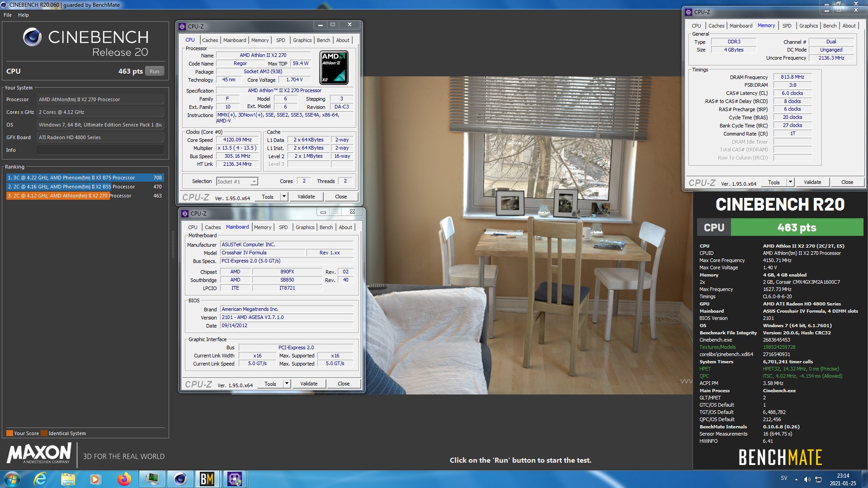Click the network tray icon
The width and height of the screenshot is (868, 488).
pos(818,479)
